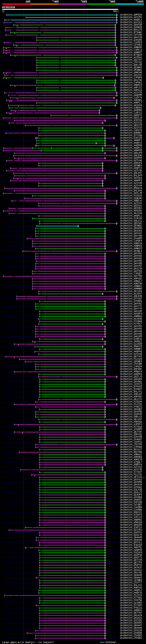Select the label UniRef100_Q41040

(x=131, y=75)
